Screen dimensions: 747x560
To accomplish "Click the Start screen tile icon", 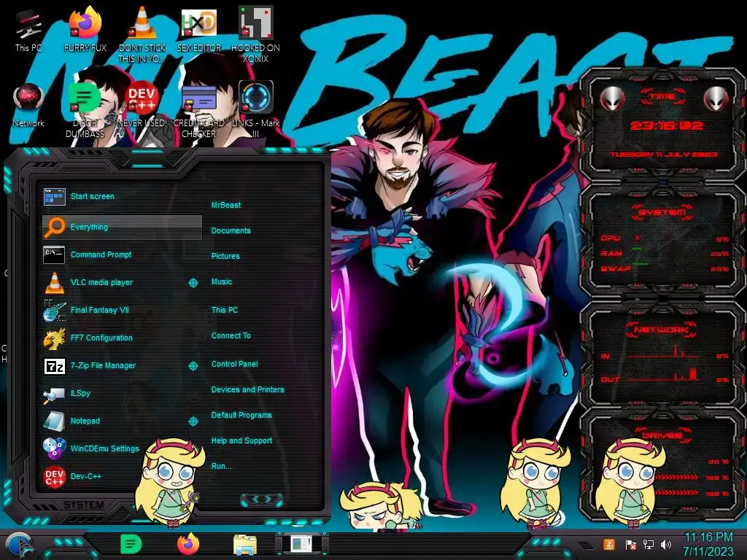I will (54, 196).
